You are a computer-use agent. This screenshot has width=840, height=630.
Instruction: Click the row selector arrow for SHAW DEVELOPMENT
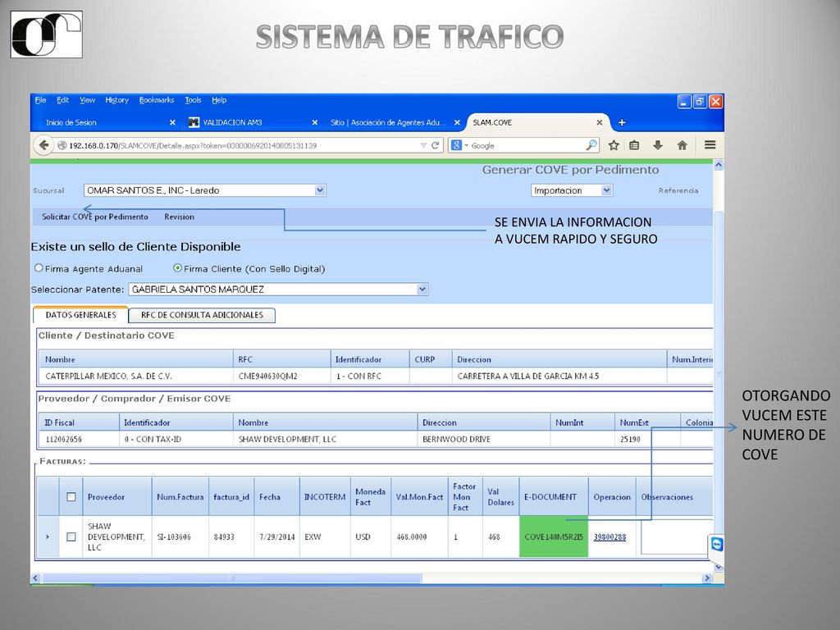click(x=48, y=536)
